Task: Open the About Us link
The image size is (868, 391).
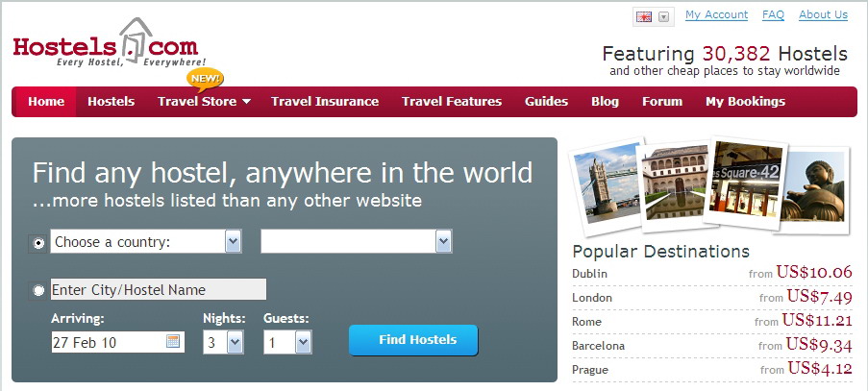Action: 823,15
